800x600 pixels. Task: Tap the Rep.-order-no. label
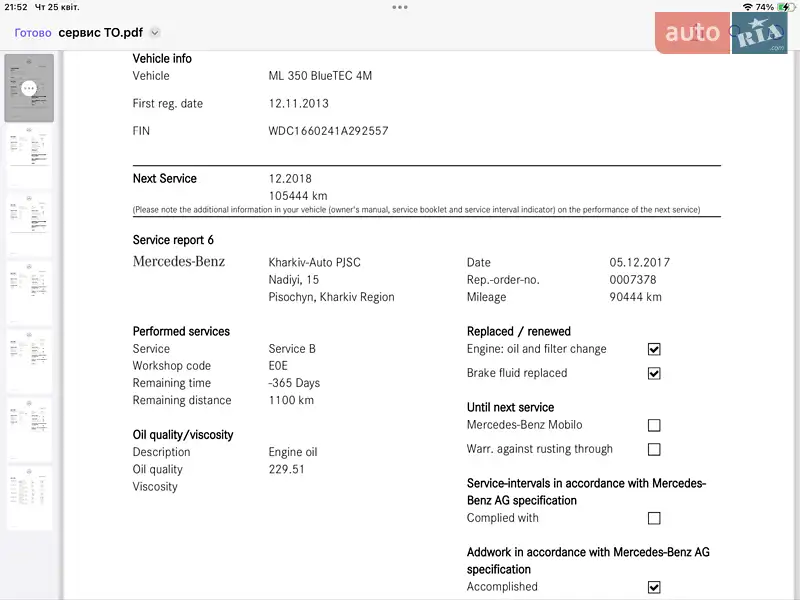point(503,280)
